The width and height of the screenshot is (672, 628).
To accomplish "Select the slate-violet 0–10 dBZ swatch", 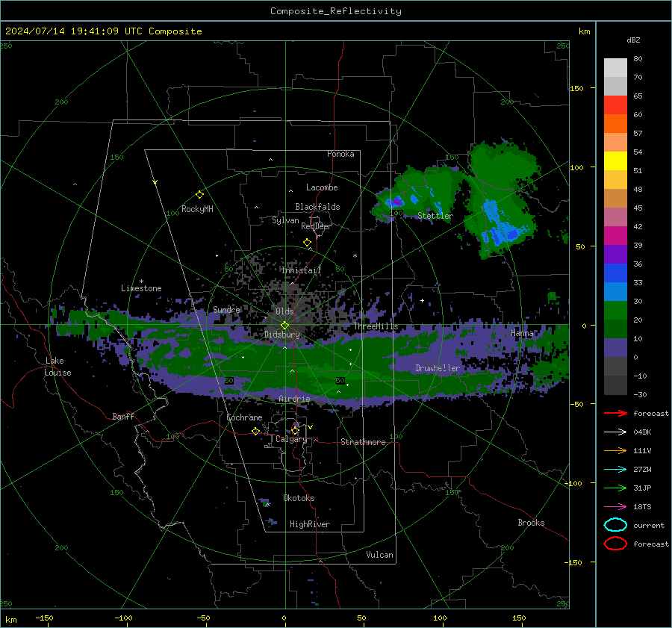I will pyautogui.click(x=615, y=348).
